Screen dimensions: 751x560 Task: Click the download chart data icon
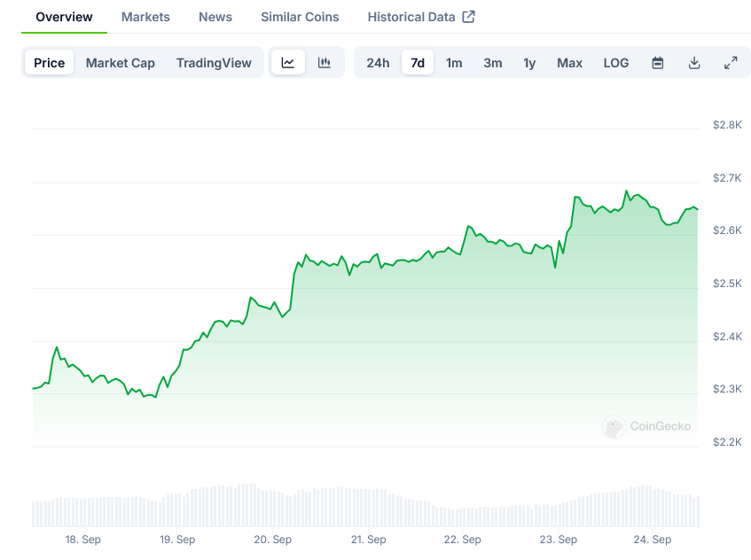[x=694, y=63]
